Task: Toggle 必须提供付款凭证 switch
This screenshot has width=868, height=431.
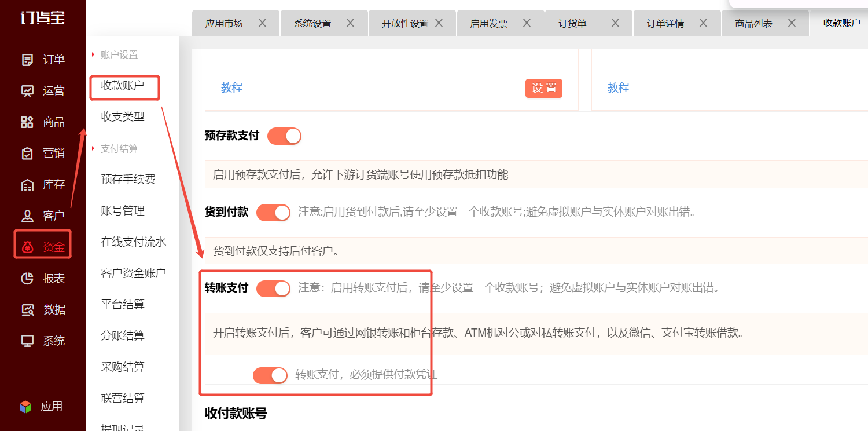Action: (x=270, y=375)
